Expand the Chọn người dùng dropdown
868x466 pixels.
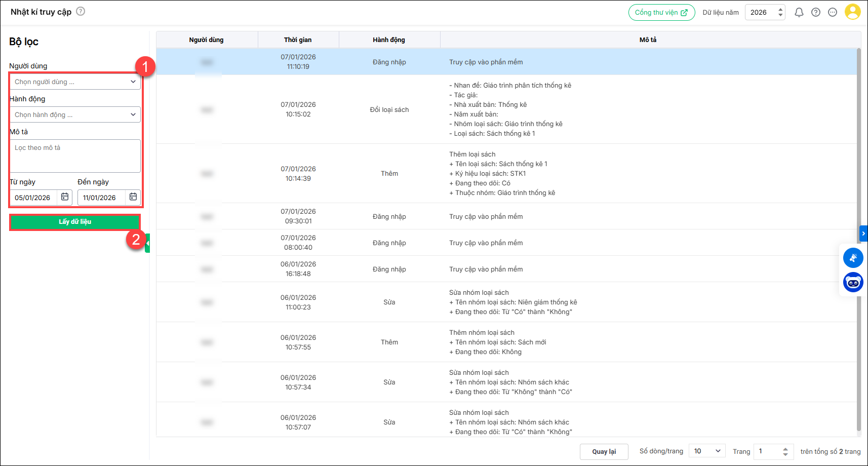click(75, 82)
